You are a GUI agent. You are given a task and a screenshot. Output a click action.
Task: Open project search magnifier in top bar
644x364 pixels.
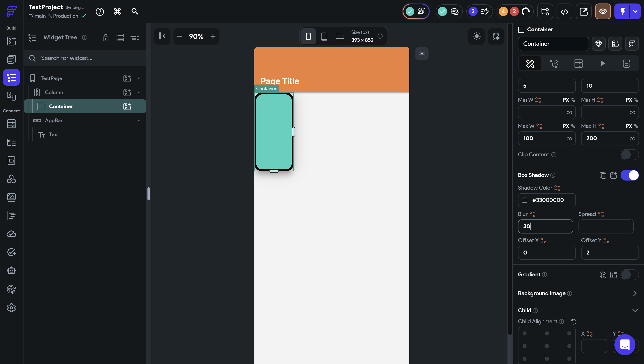coord(135,12)
